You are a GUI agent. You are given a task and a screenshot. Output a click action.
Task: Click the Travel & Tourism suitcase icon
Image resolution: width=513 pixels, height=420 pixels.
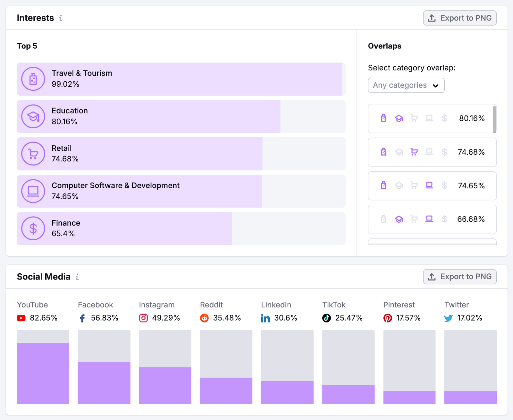click(33, 79)
